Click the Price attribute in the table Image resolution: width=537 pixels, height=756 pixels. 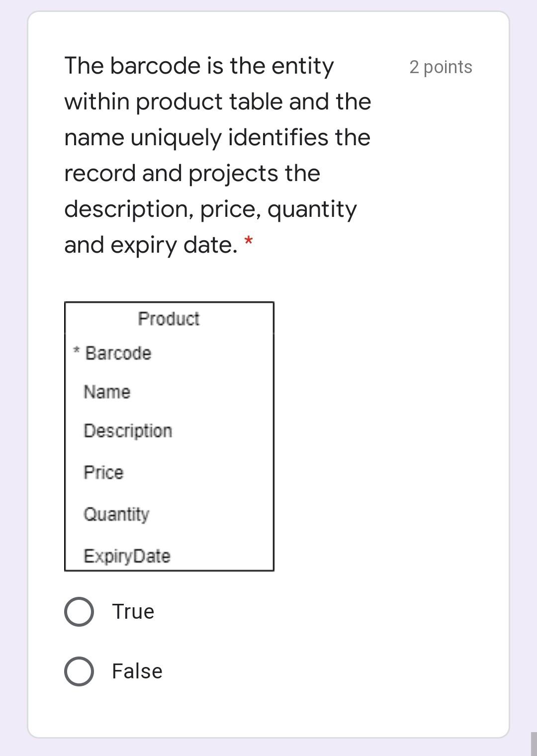[103, 472]
